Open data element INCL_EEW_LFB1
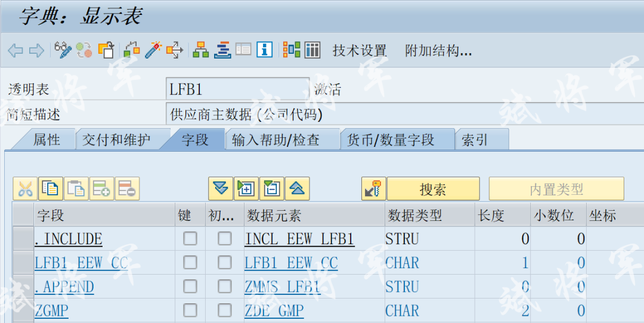Image resolution: width=644 pixels, height=323 pixels. pos(299,239)
